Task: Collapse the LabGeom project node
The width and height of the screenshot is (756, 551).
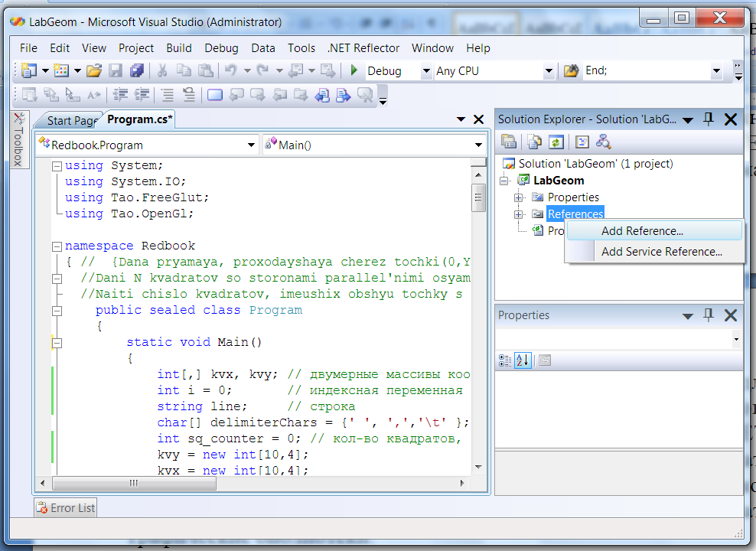Action: [504, 181]
